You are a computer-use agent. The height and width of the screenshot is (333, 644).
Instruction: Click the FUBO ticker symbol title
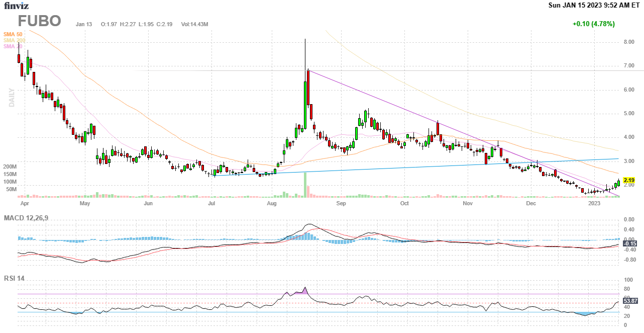(x=40, y=21)
